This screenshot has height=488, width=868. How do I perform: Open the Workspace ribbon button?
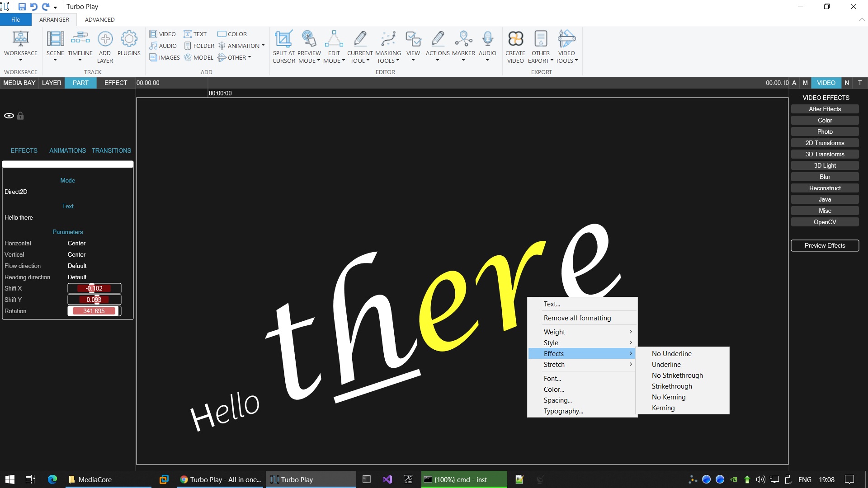20,46
